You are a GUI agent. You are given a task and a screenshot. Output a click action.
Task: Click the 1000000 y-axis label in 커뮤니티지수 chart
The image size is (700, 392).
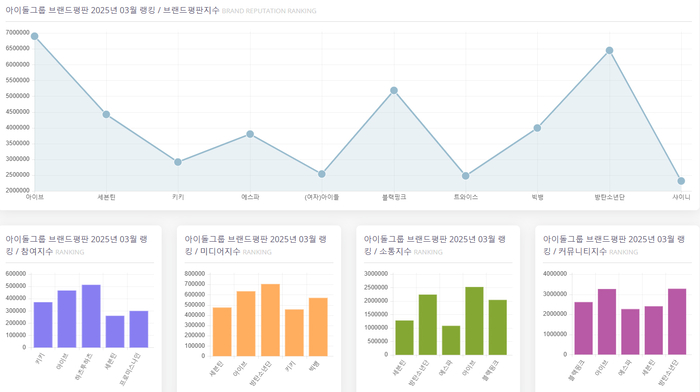tap(555, 334)
